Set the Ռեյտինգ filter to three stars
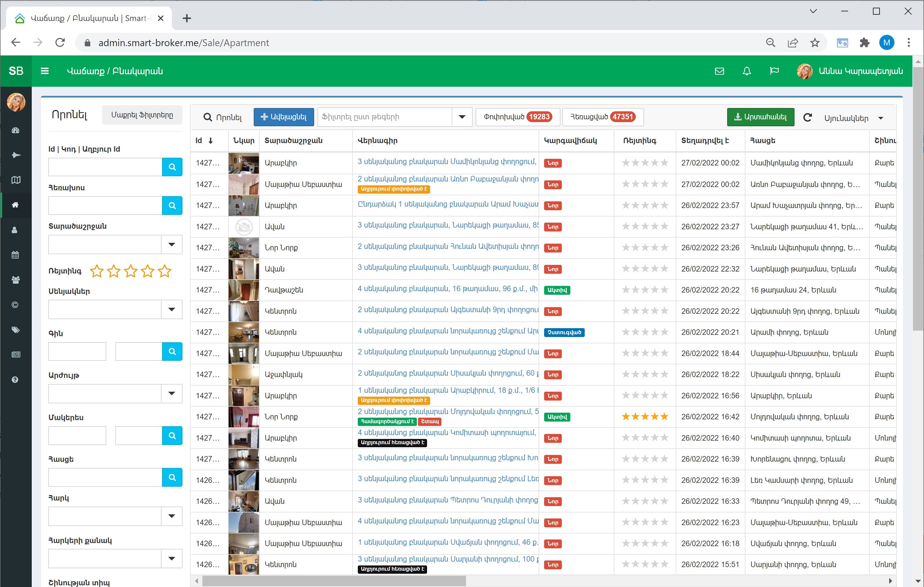The image size is (924, 587). [131, 271]
